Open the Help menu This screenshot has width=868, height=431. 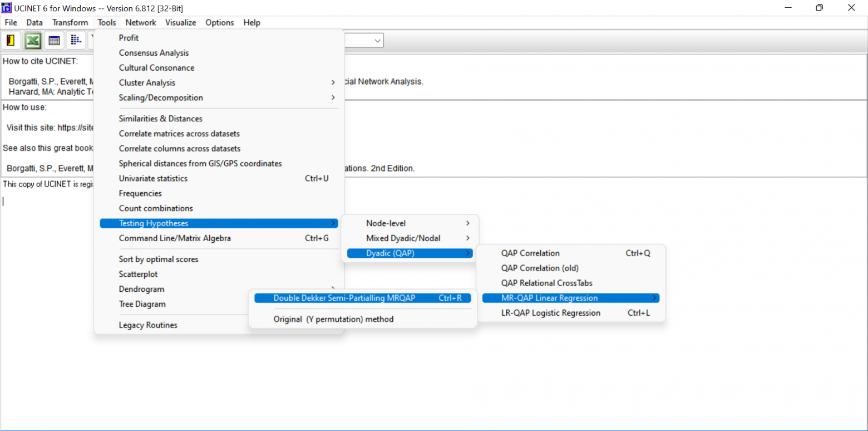click(x=251, y=23)
